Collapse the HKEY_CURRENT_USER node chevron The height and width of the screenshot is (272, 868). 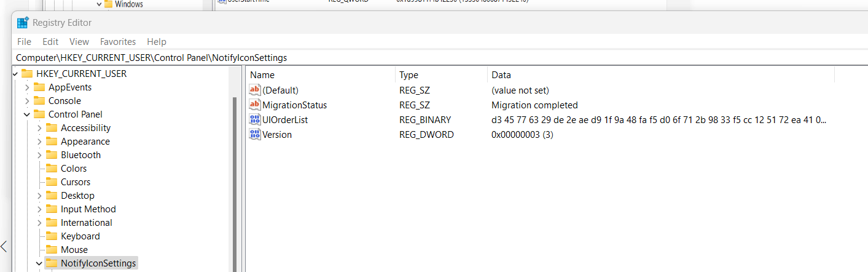point(15,74)
